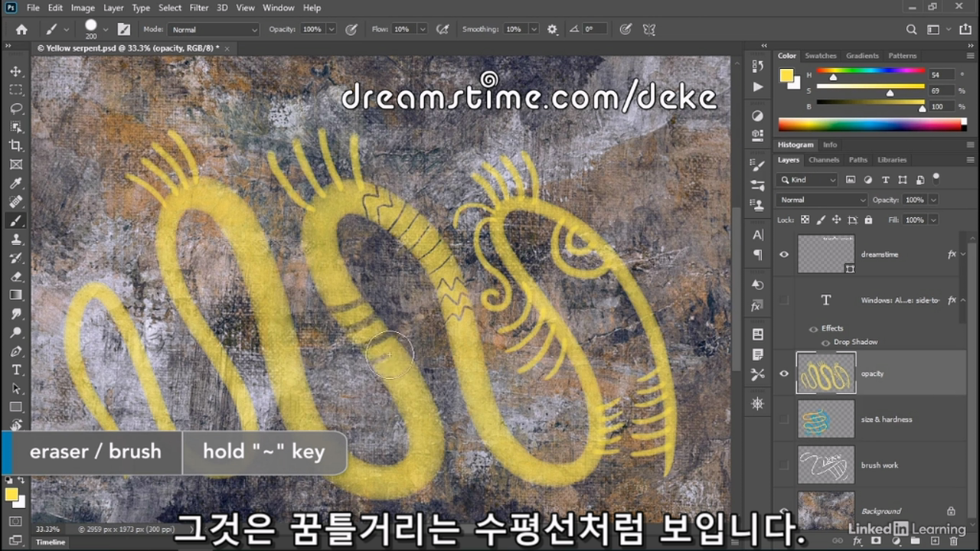This screenshot has height=551, width=980.
Task: Open the brush Mode dropdown
Action: [x=213, y=29]
